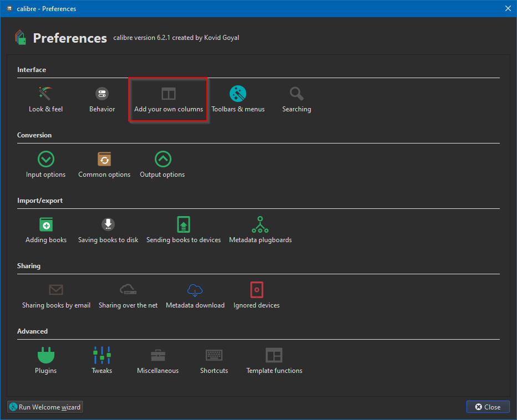This screenshot has width=517, height=420.
Task: Open Sharing books by email settings
Action: coord(56,295)
